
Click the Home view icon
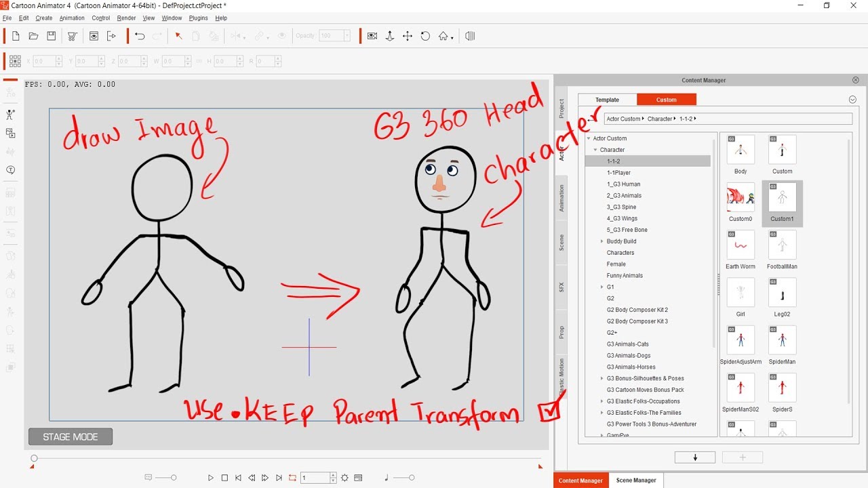(443, 36)
